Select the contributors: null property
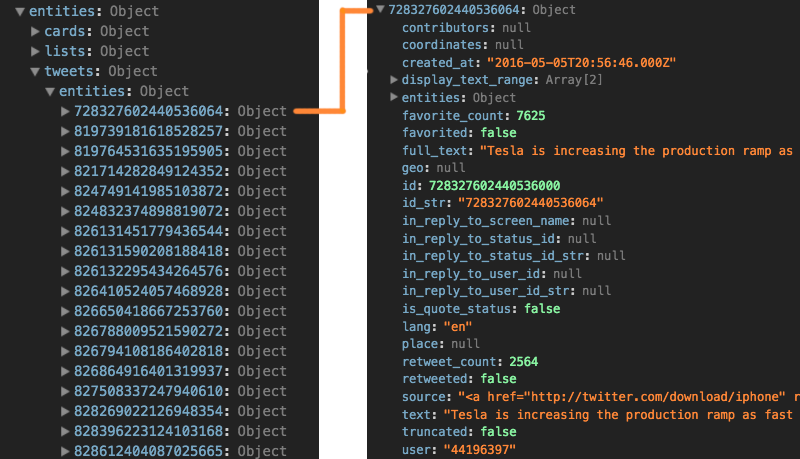800x459 pixels. [x=466, y=28]
